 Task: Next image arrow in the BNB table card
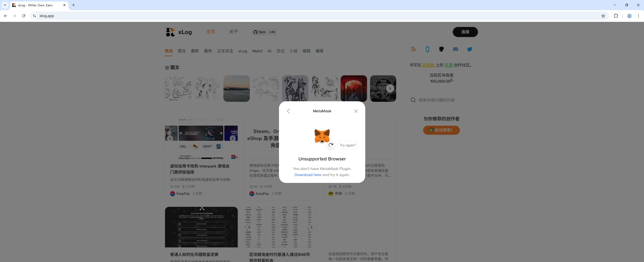coord(311,227)
